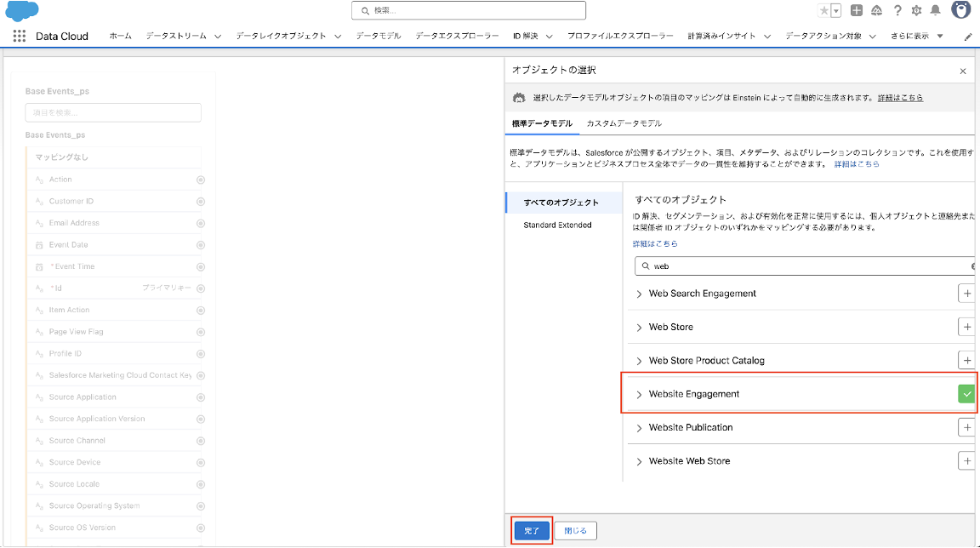
Task: Open the Help question mark icon
Action: click(897, 10)
